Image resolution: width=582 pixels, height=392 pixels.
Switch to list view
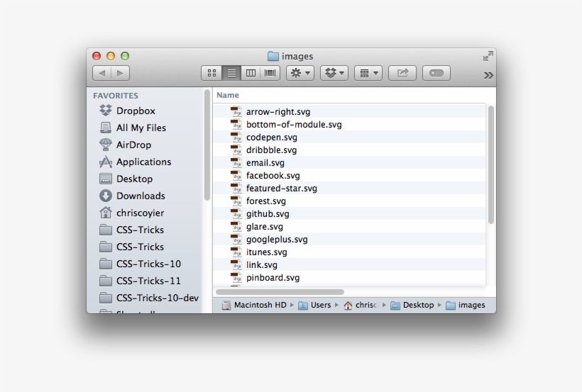[x=231, y=73]
